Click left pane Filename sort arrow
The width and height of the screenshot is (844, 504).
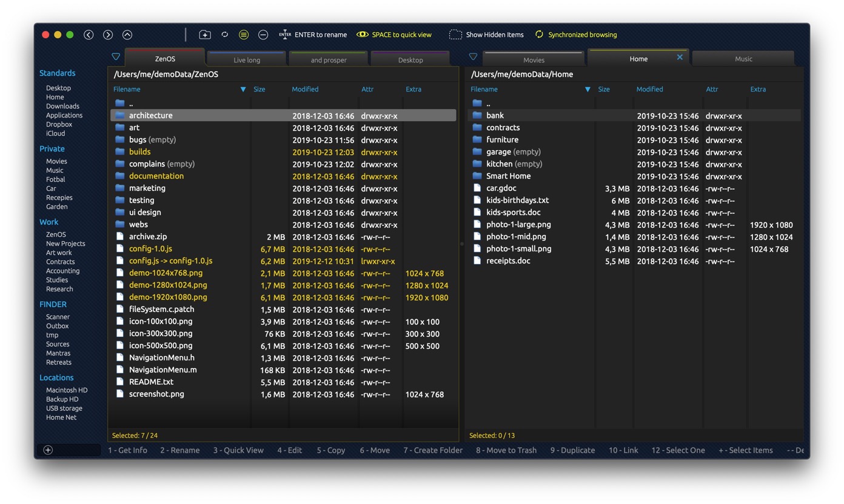click(243, 90)
